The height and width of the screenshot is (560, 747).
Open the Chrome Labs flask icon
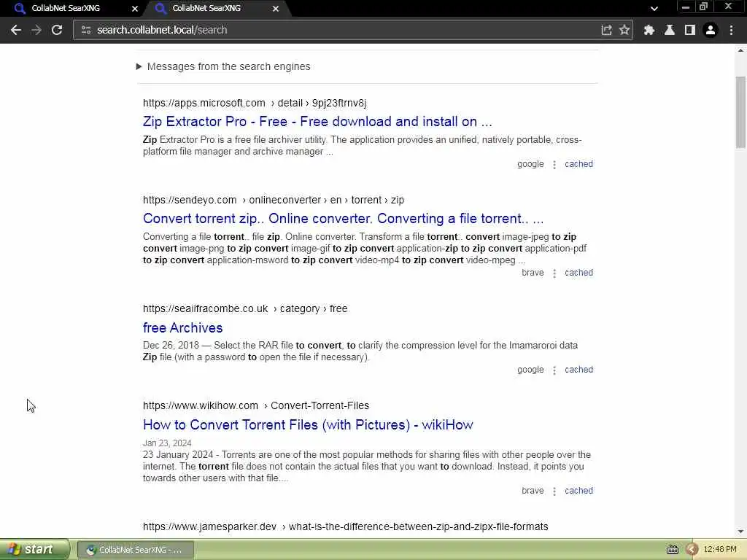670,30
